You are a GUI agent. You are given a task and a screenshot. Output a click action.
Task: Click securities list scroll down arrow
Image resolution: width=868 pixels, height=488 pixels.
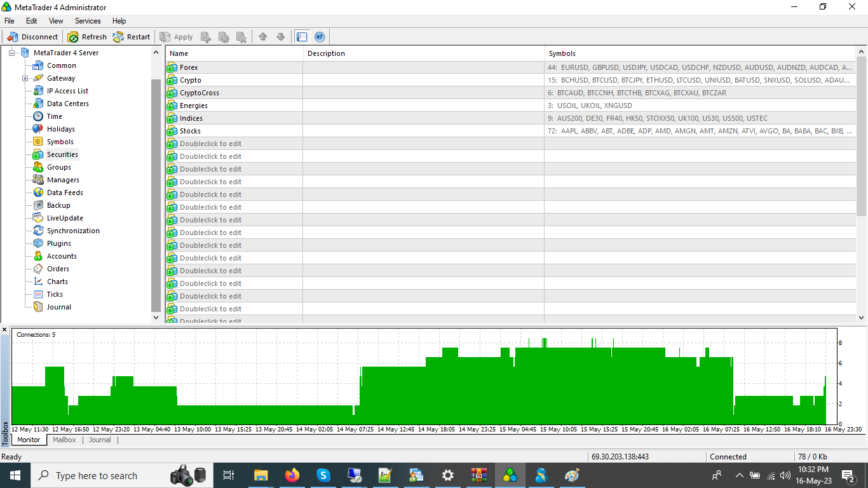point(862,317)
